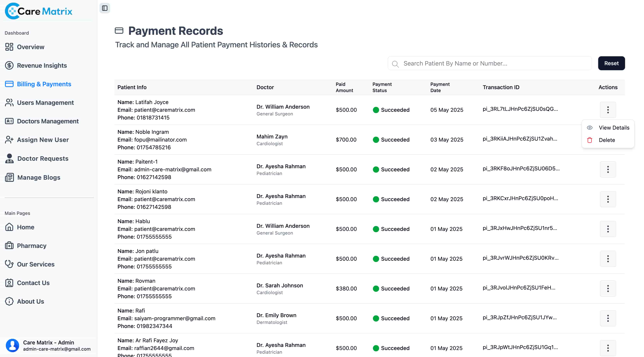The width and height of the screenshot is (644, 357).
Task: Click the Reset button
Action: tap(611, 63)
